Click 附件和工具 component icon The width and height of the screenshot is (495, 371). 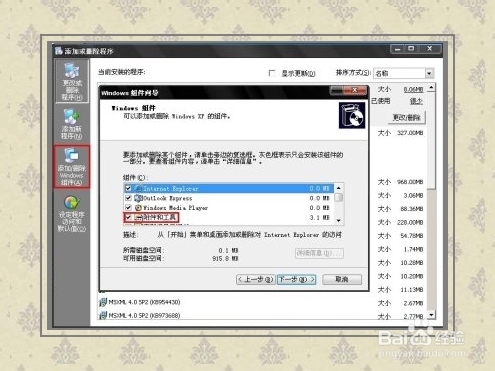tap(138, 217)
